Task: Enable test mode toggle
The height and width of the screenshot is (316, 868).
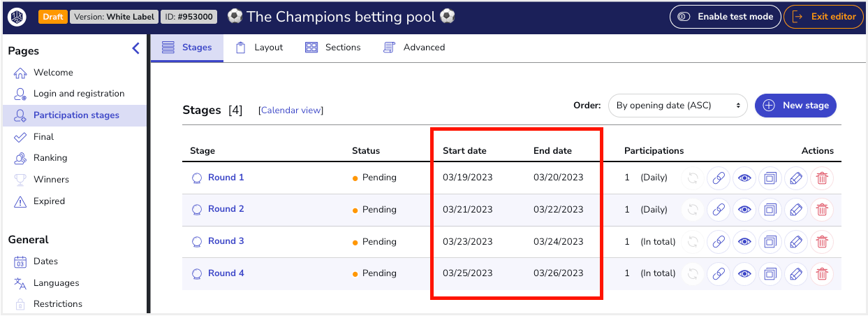Action: tap(725, 17)
